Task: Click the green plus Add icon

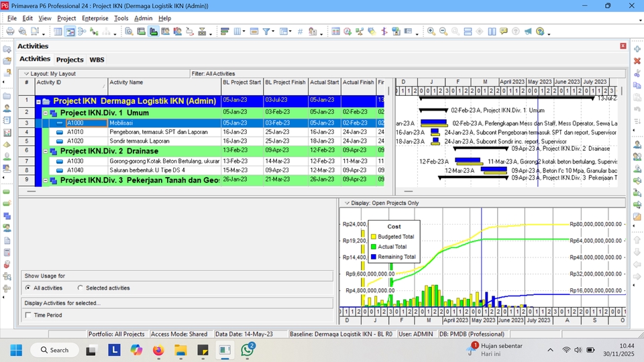Action: pos(637,49)
